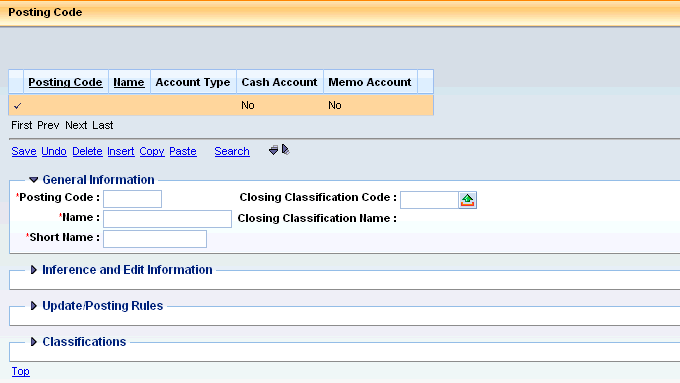Expand the Update/Posting Rules section
This screenshot has width=680, height=383.
tap(33, 306)
